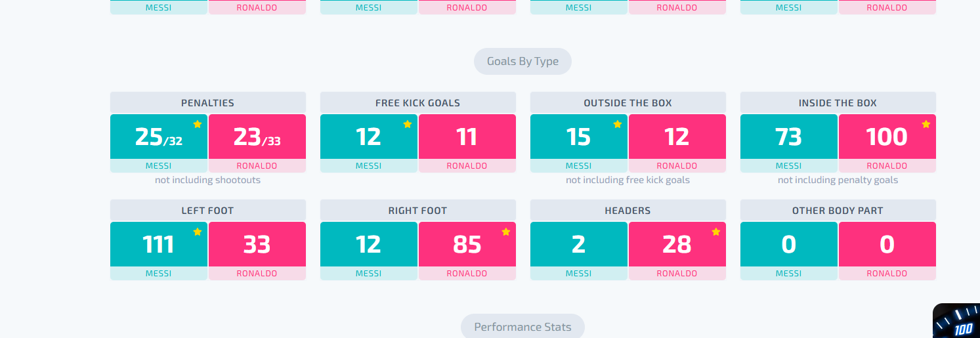The image size is (980, 338).
Task: Click the MESSI label under headers
Action: (x=579, y=274)
